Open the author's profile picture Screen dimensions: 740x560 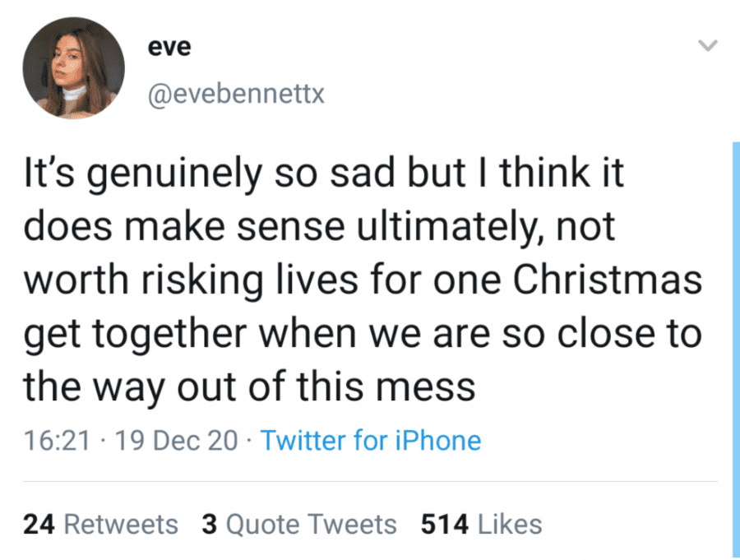(74, 68)
